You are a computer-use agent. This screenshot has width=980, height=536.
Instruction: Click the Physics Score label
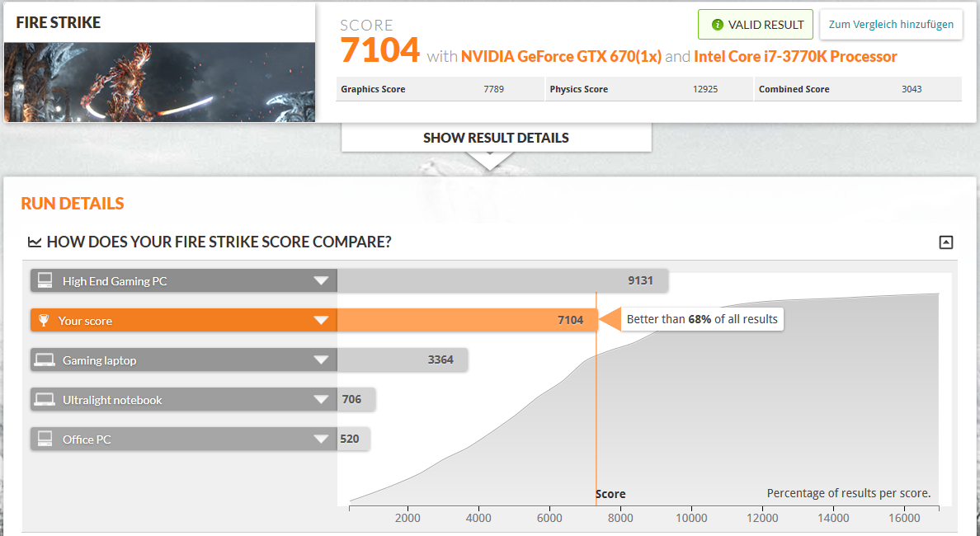pyautogui.click(x=579, y=89)
